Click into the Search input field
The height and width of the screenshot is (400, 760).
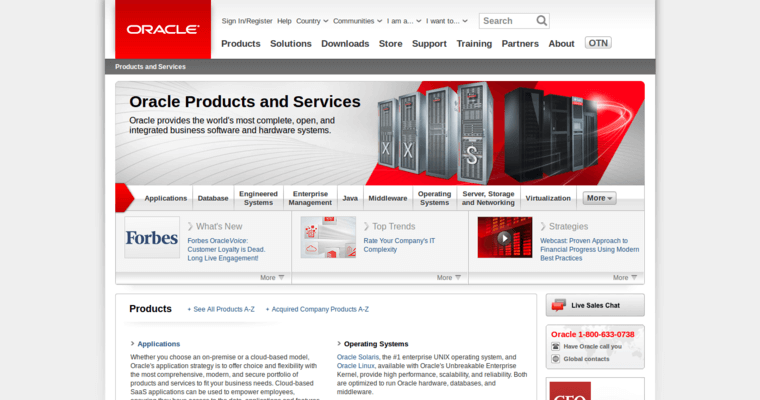tap(506, 20)
